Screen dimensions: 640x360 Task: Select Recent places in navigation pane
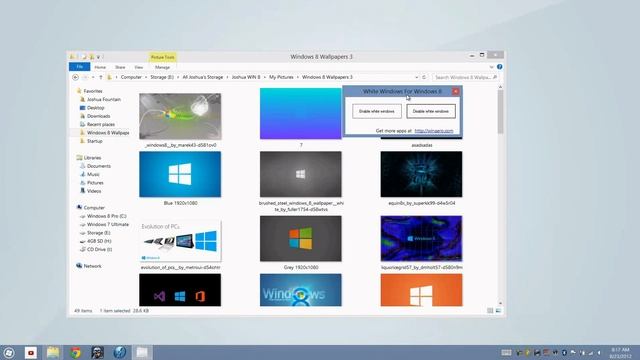click(x=100, y=124)
